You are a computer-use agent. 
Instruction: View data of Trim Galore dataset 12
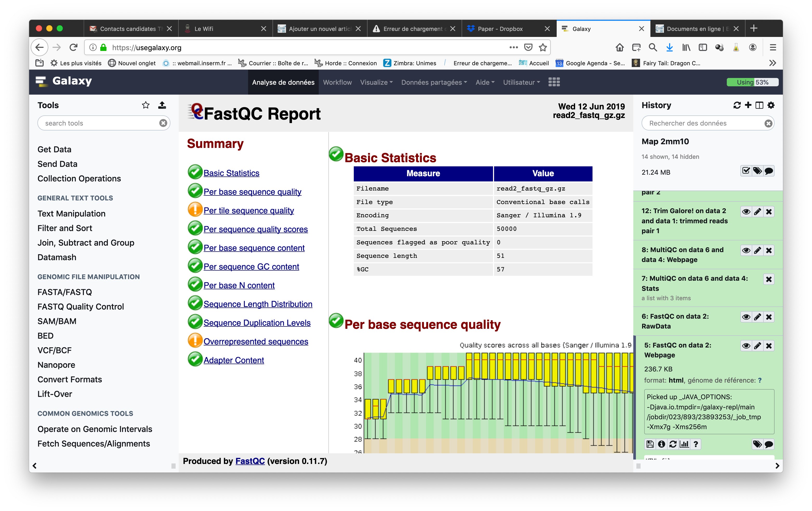pos(746,212)
